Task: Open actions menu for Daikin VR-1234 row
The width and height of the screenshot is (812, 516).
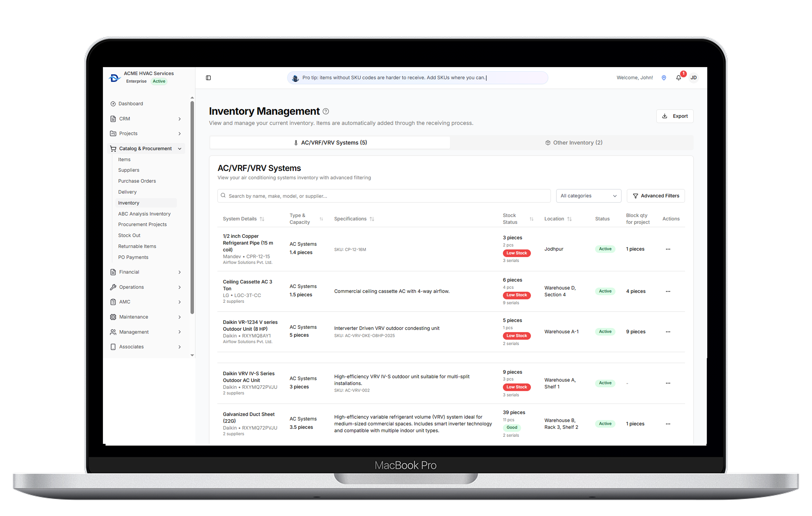Action: (x=668, y=332)
